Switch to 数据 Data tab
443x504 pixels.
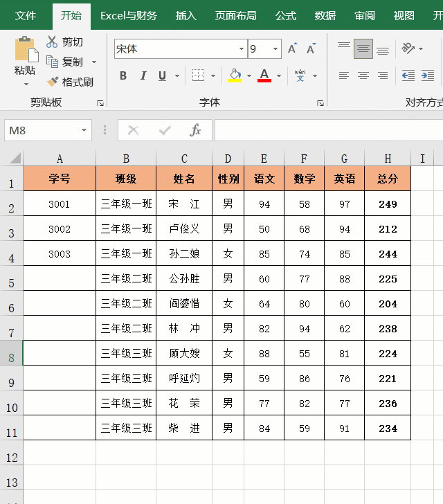click(x=325, y=15)
